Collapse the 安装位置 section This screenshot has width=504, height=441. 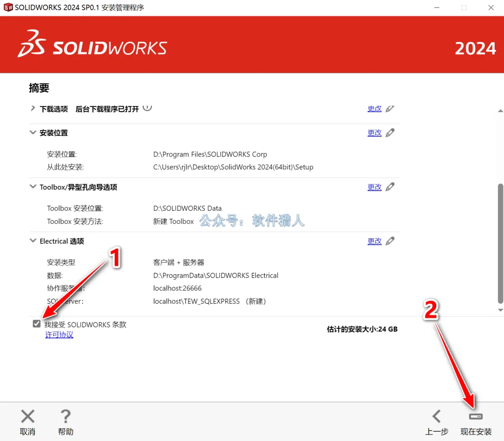click(x=33, y=132)
